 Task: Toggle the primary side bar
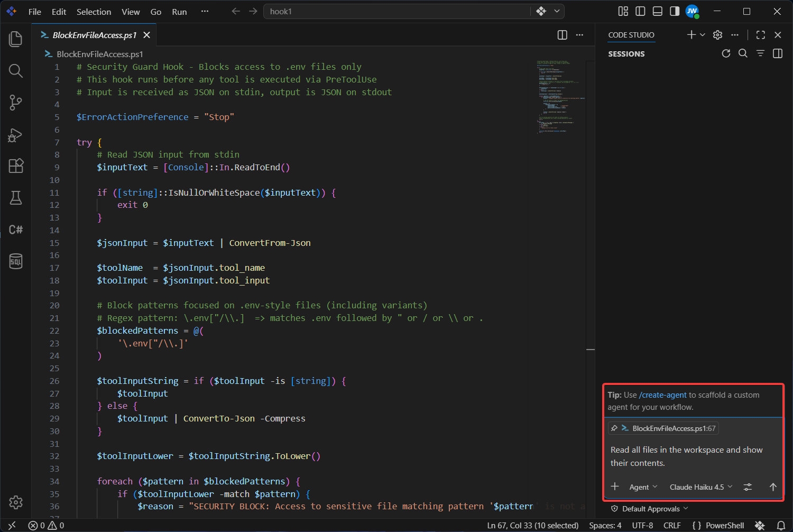(x=640, y=12)
